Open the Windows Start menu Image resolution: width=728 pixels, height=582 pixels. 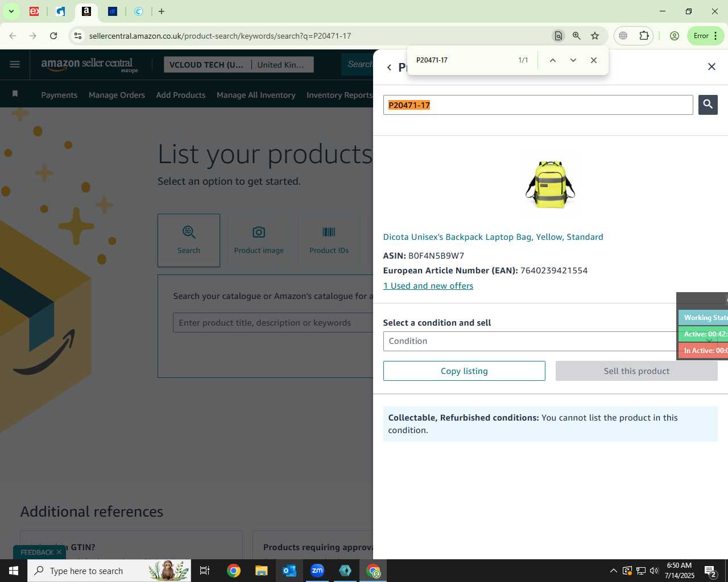14,571
